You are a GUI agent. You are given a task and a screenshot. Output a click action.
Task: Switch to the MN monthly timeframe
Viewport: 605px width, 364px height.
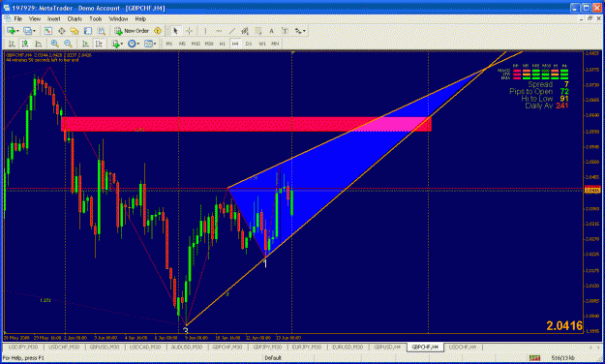coord(275,44)
